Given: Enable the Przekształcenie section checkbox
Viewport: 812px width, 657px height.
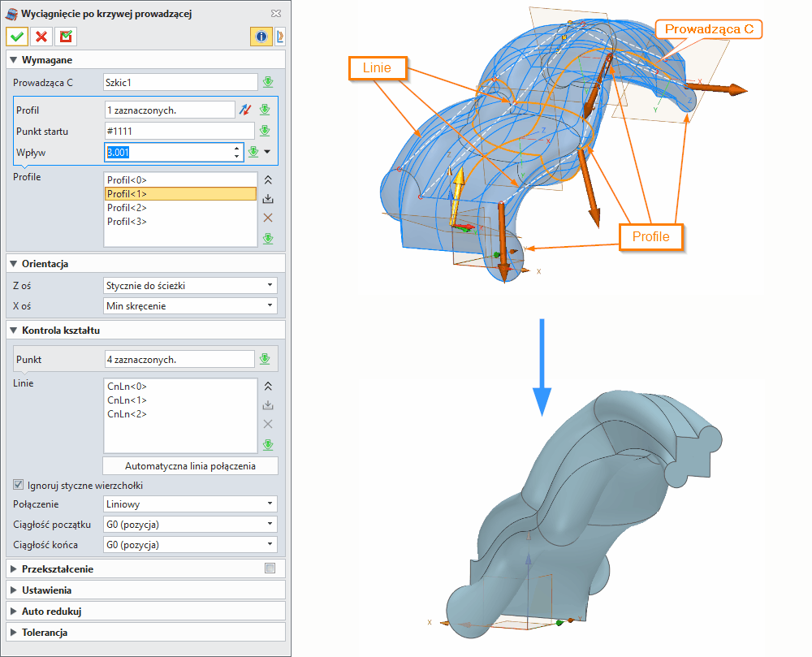Looking at the screenshot, I should pos(270,568).
